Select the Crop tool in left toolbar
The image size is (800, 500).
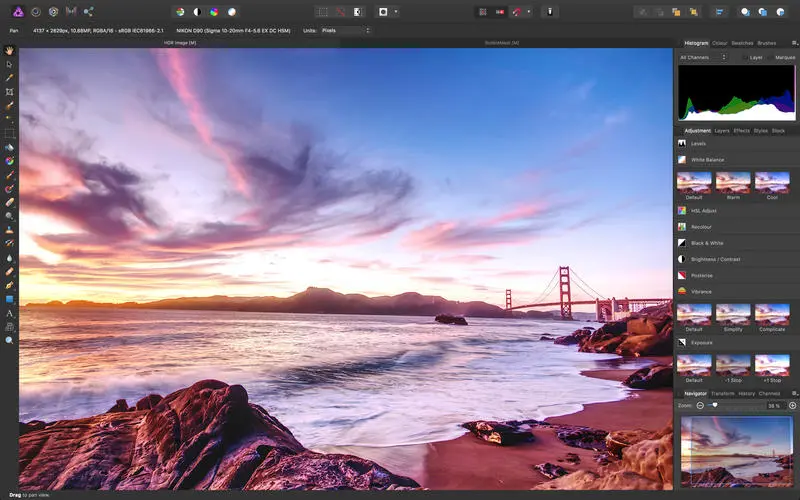coord(9,91)
